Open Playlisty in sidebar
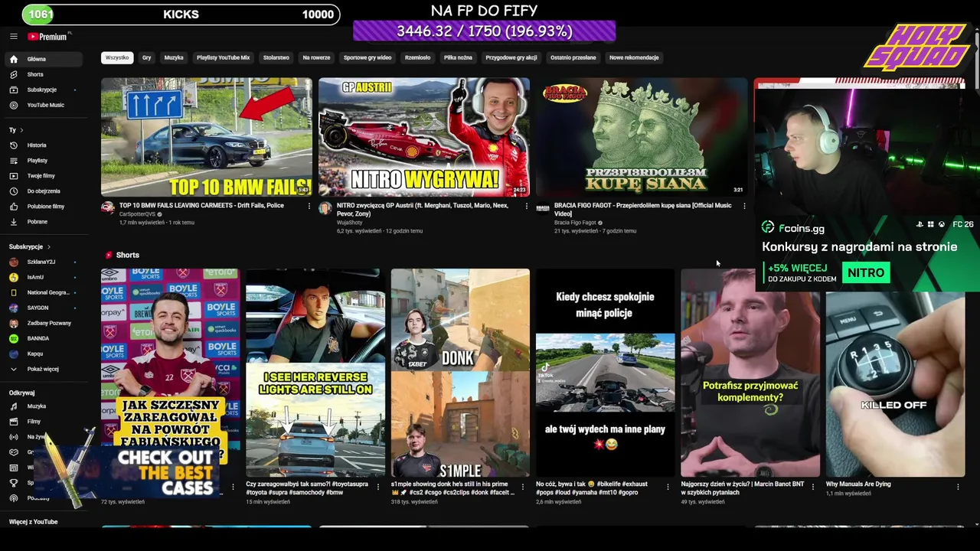Image resolution: width=980 pixels, height=551 pixels. [43, 160]
